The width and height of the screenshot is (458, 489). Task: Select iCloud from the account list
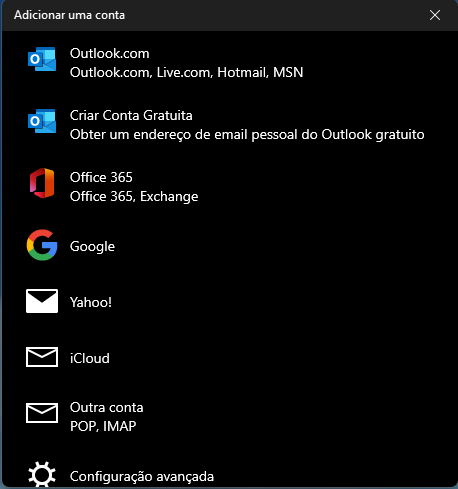[229, 358]
